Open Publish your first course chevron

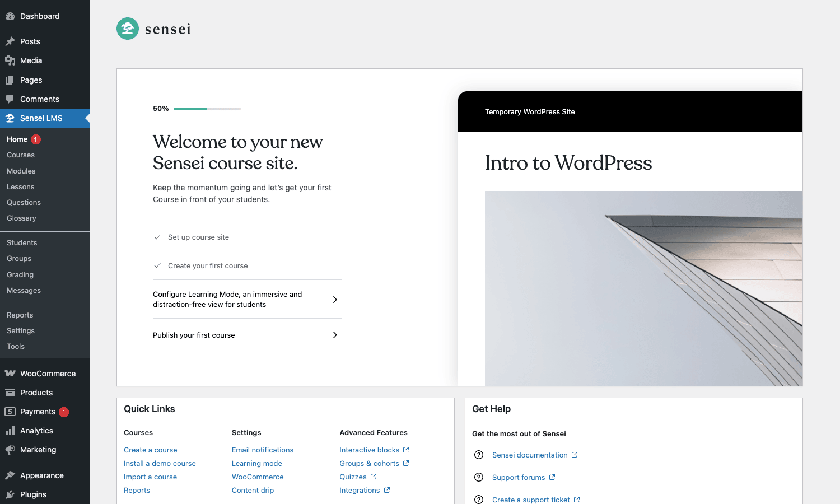point(335,335)
